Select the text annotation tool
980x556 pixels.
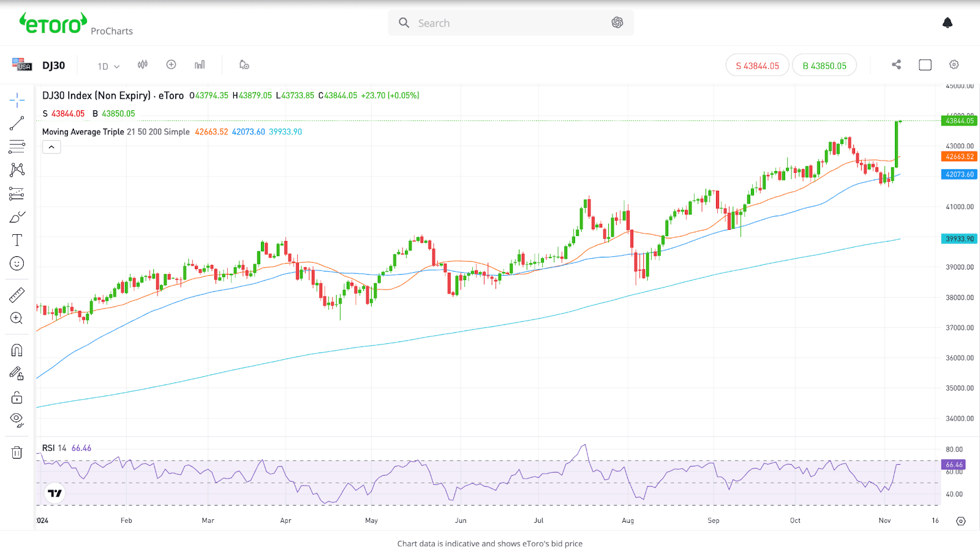[x=17, y=240]
